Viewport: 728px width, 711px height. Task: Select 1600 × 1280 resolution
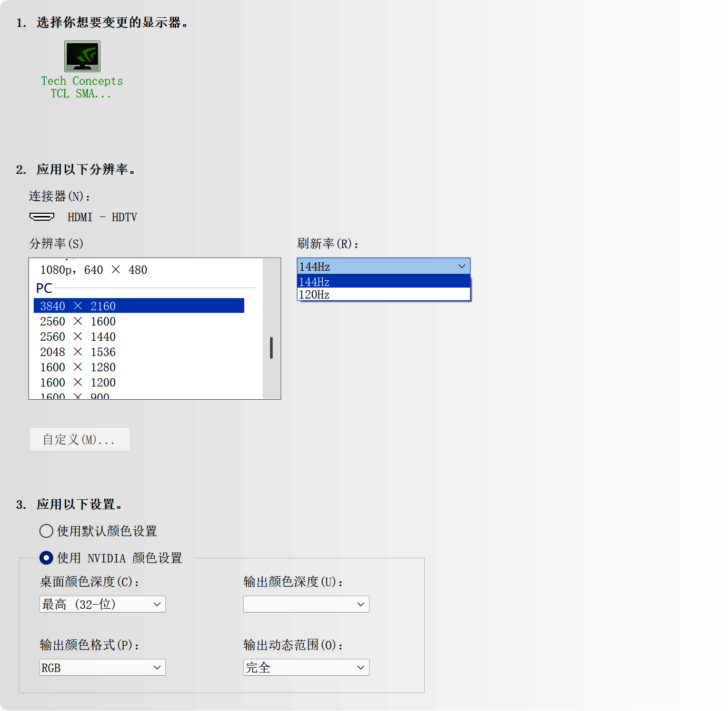(x=78, y=367)
